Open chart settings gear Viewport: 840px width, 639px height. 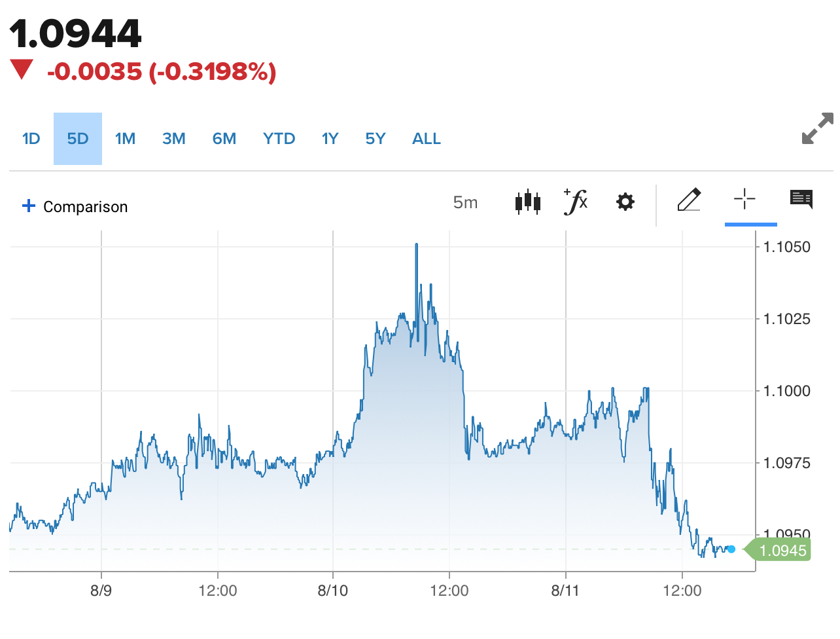(x=625, y=202)
